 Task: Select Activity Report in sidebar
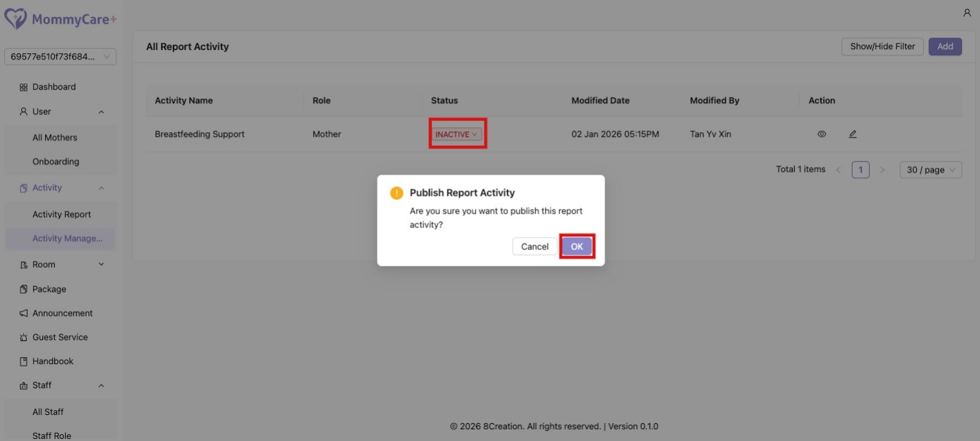click(x=62, y=214)
